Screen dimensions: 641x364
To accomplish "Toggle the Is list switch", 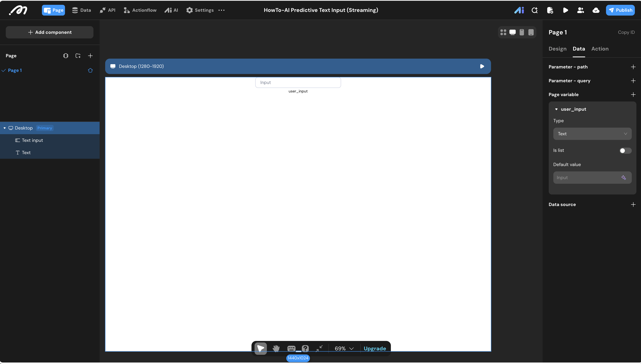I will [x=625, y=150].
